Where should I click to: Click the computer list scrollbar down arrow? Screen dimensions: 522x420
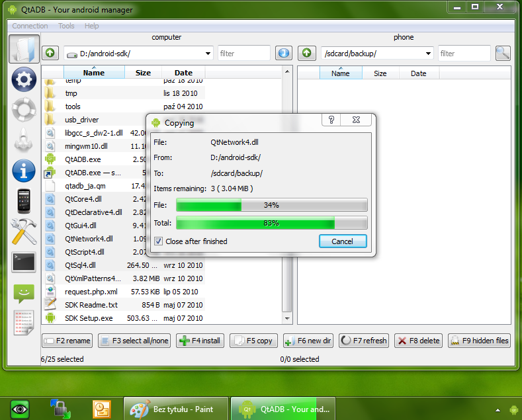[287, 319]
